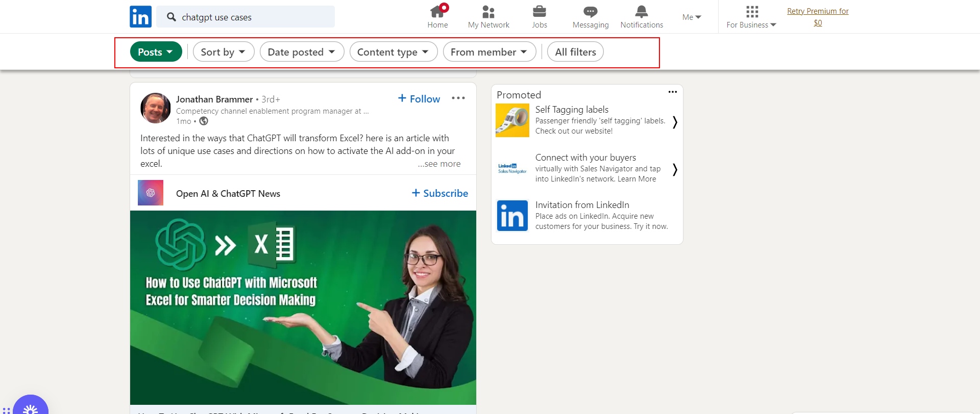
Task: Expand the From member dropdown
Action: coord(489,51)
